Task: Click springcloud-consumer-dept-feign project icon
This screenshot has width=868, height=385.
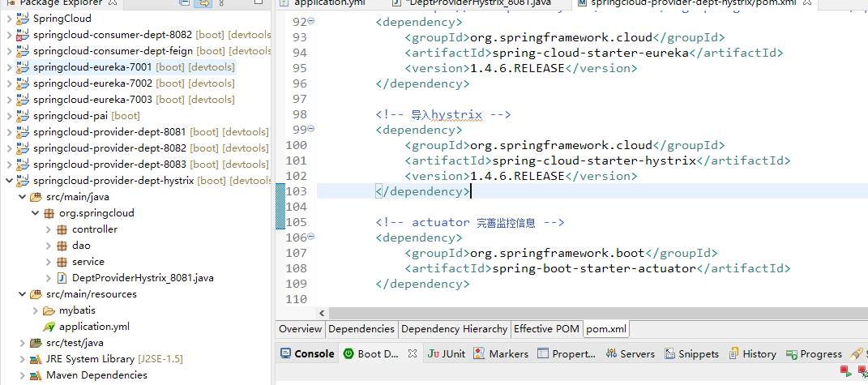Action: [x=23, y=51]
